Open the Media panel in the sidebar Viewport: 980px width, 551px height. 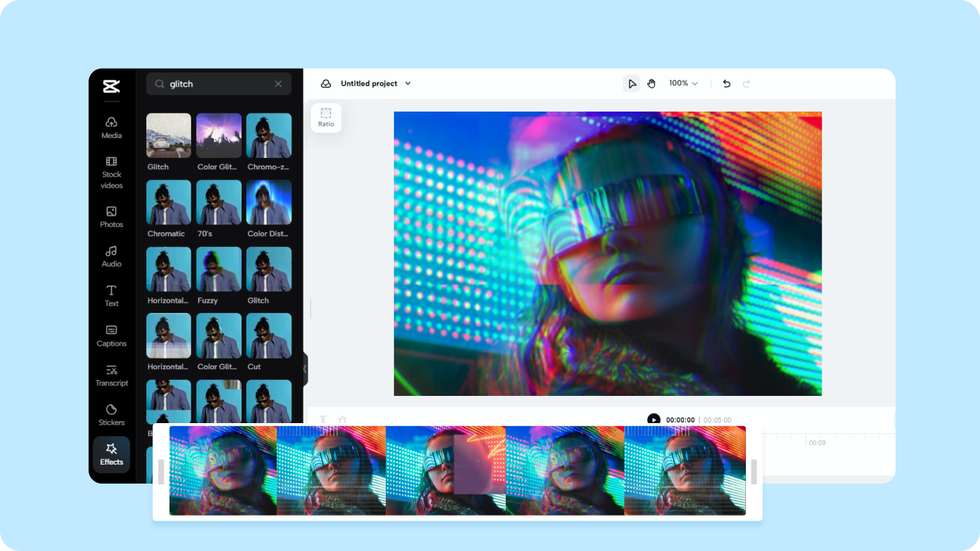[x=111, y=128]
